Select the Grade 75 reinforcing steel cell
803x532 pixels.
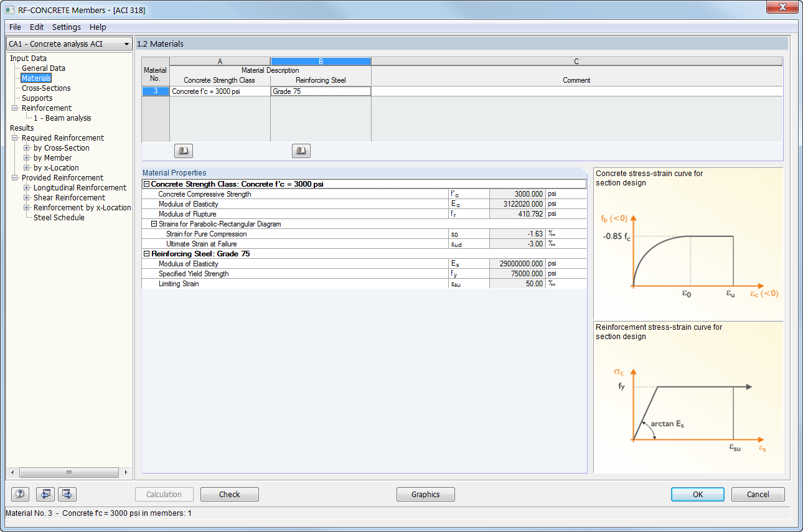tap(321, 91)
